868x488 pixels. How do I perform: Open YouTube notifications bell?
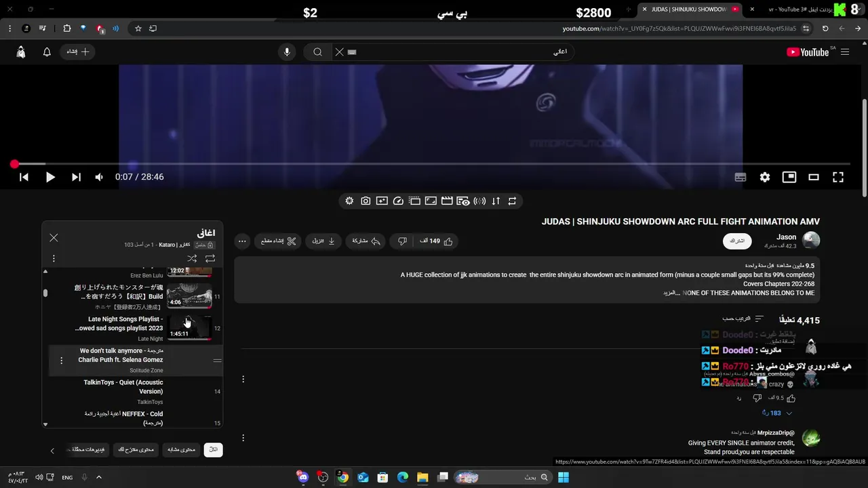point(47,52)
